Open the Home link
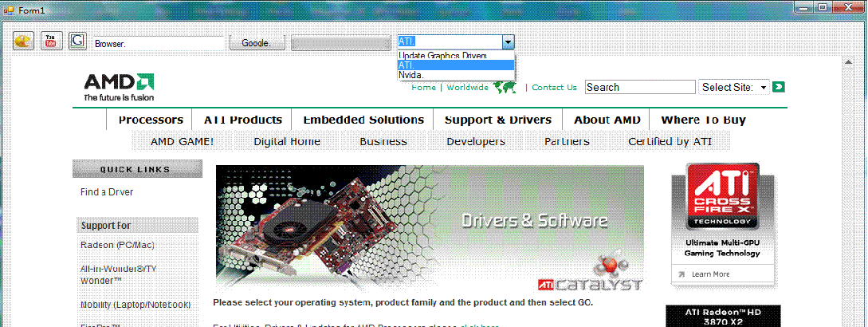Image resolution: width=868 pixels, height=327 pixels. point(423,88)
